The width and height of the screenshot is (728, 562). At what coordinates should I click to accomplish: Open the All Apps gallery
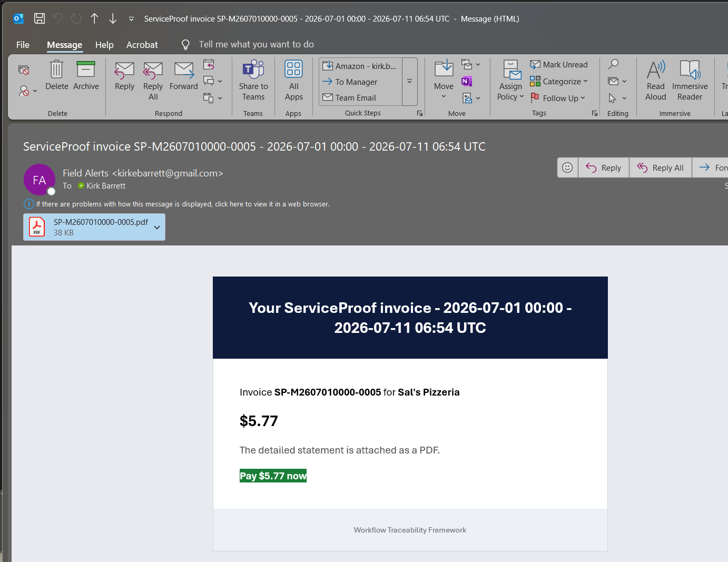(293, 81)
